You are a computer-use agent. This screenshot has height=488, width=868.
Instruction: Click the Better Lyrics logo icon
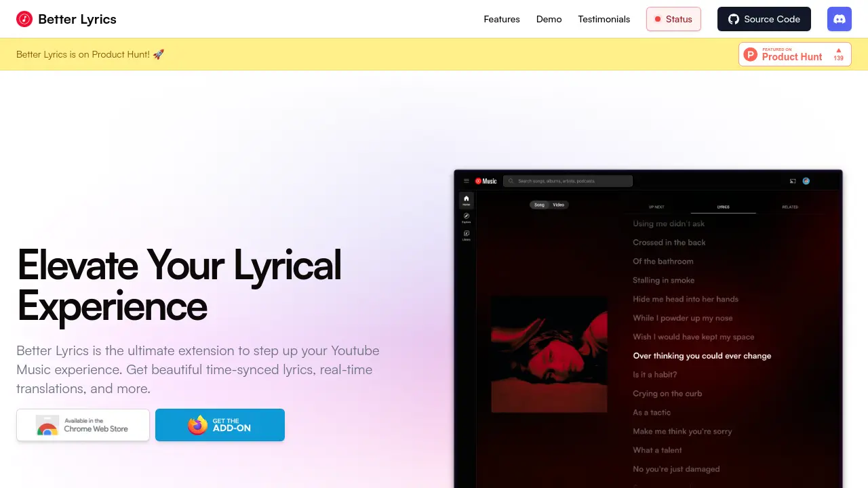(x=24, y=19)
